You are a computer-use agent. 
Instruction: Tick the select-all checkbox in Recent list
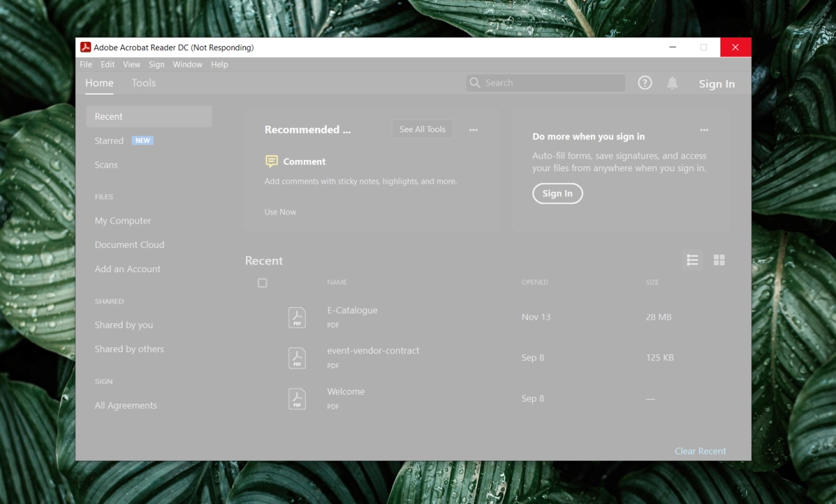pos(262,283)
